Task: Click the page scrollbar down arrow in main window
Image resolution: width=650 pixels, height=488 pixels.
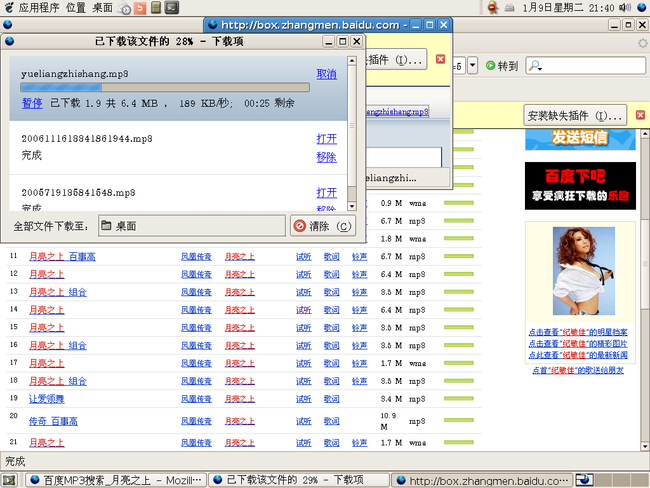Action: [645, 447]
